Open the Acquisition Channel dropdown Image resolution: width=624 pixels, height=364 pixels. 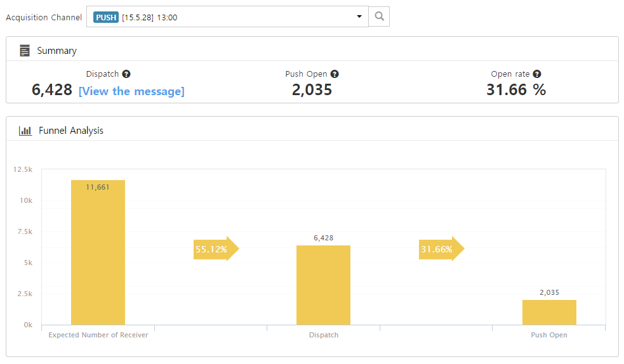[x=227, y=16]
